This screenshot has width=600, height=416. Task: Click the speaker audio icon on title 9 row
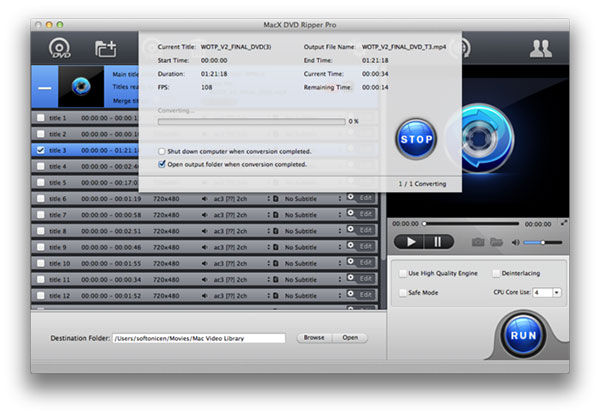click(x=205, y=247)
